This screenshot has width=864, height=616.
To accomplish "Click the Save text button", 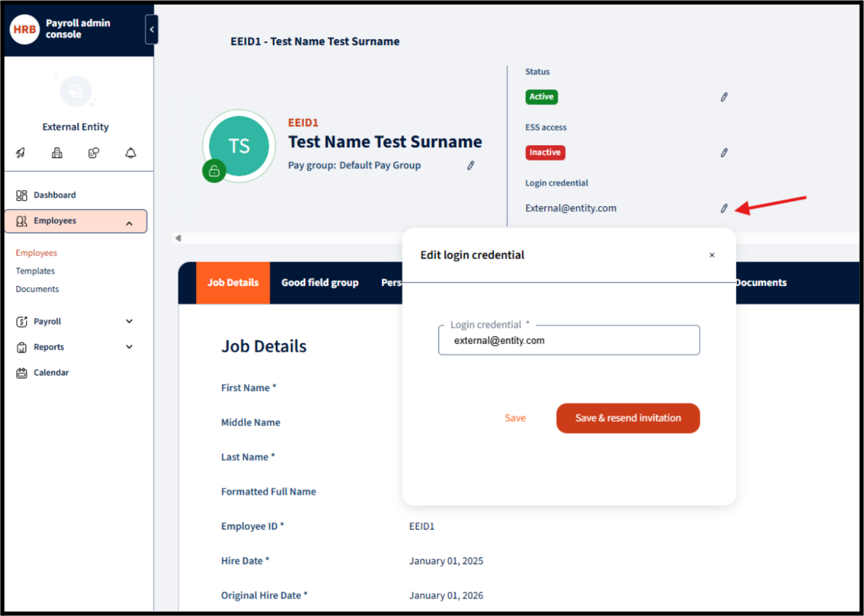I will [x=515, y=418].
